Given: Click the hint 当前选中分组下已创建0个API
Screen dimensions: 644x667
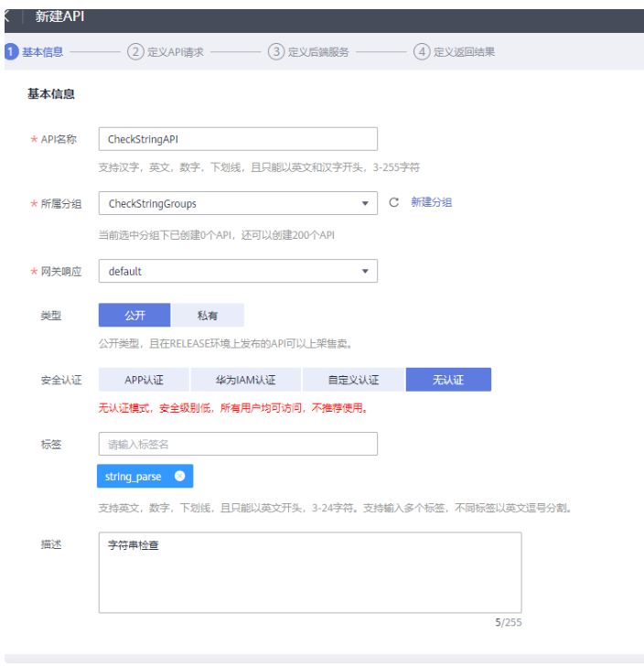Looking at the screenshot, I should tap(217, 235).
